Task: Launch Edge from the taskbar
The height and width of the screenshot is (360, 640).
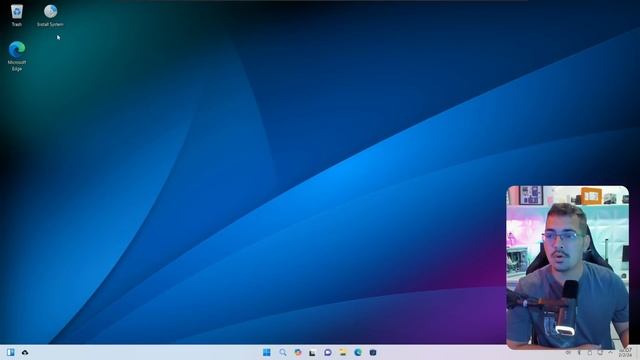Action: [x=358, y=352]
